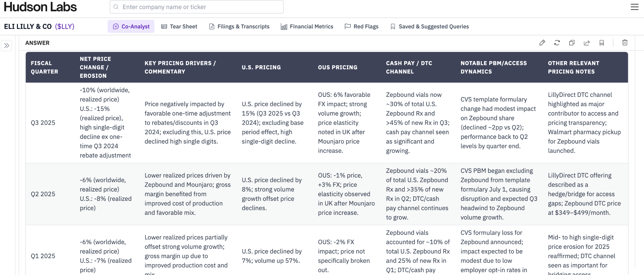The image size is (644, 275).
Task: Open the Red Flags tab
Action: [x=362, y=26]
